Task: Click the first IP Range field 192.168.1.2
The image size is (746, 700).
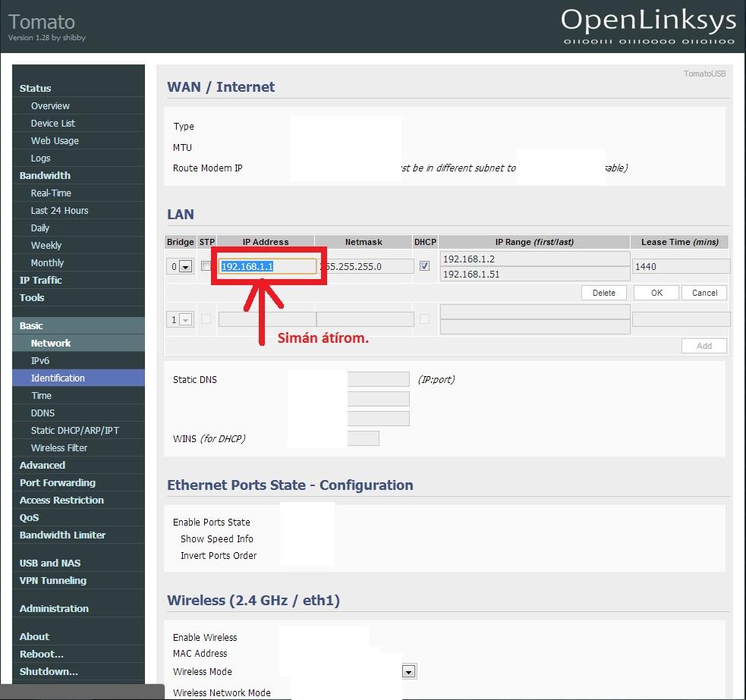Action: pos(535,259)
